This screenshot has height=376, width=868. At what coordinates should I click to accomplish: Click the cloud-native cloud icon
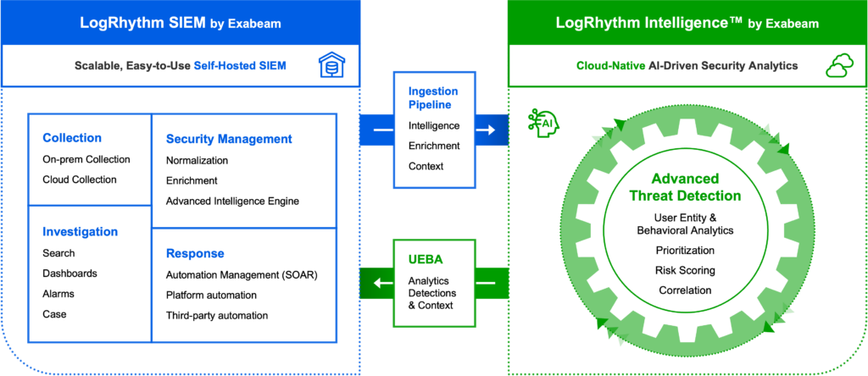pyautogui.click(x=839, y=66)
